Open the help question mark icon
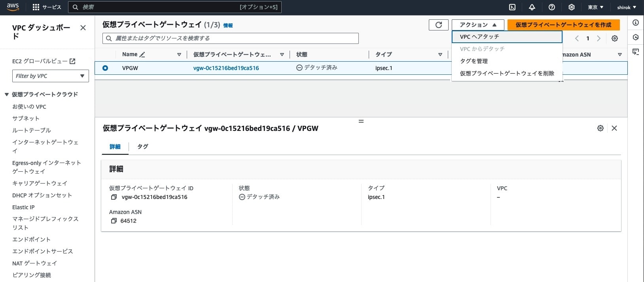Image resolution: width=644 pixels, height=282 pixels. tap(552, 7)
